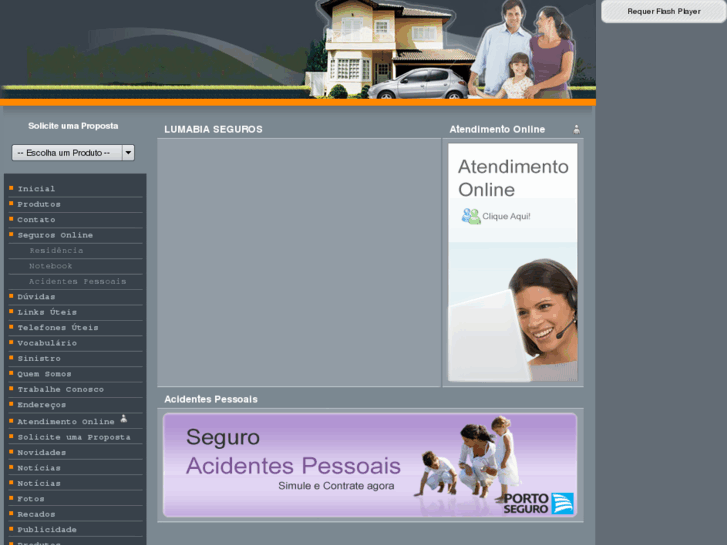Click the person icon beside sidebar Atendimento Online
Screen dimensions: 727x545
click(x=124, y=418)
